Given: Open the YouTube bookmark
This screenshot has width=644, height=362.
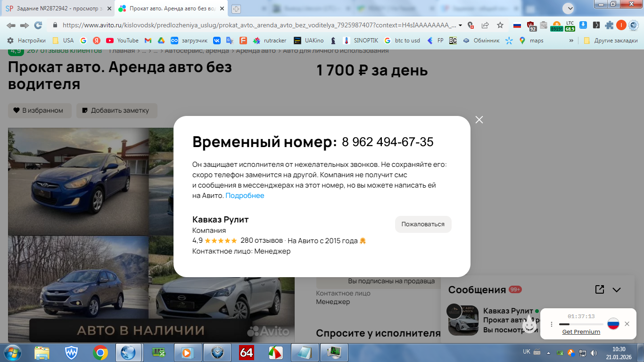Looking at the screenshot, I should point(123,41).
